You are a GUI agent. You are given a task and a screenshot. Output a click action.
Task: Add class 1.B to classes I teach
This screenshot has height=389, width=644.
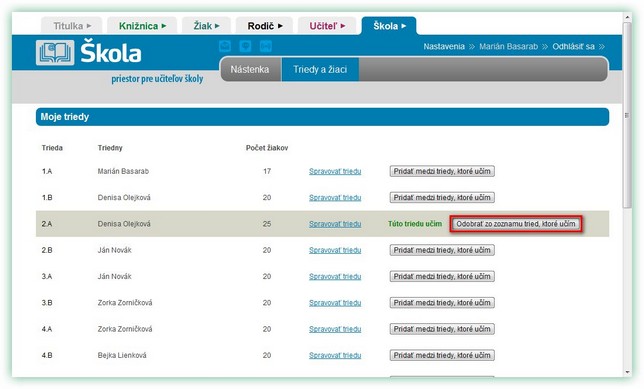(x=442, y=198)
